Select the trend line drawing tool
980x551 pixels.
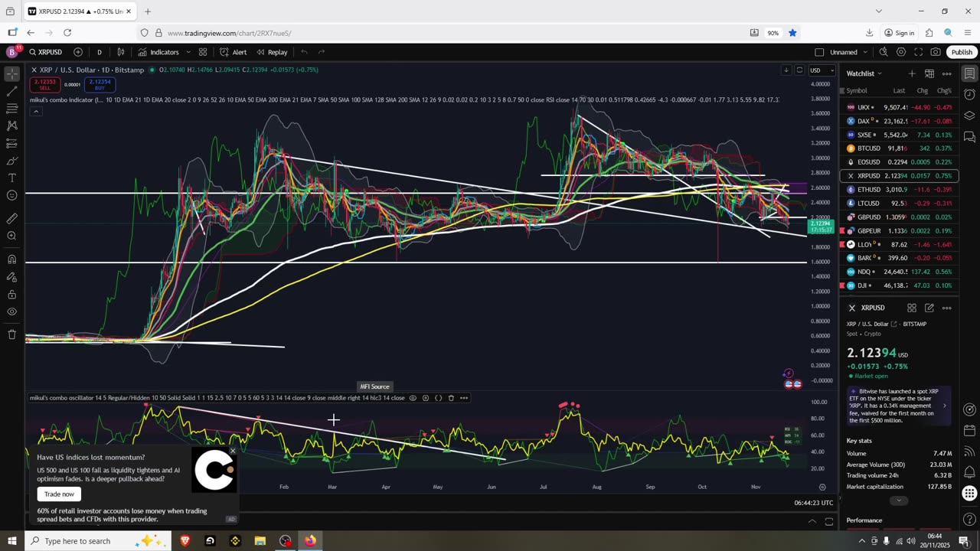[11, 92]
